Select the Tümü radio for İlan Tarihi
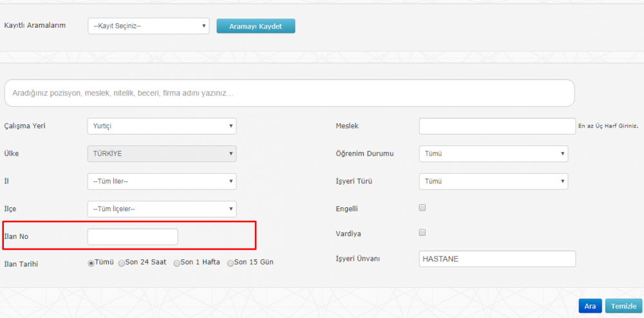Image resolution: width=644 pixels, height=318 pixels. tap(91, 263)
